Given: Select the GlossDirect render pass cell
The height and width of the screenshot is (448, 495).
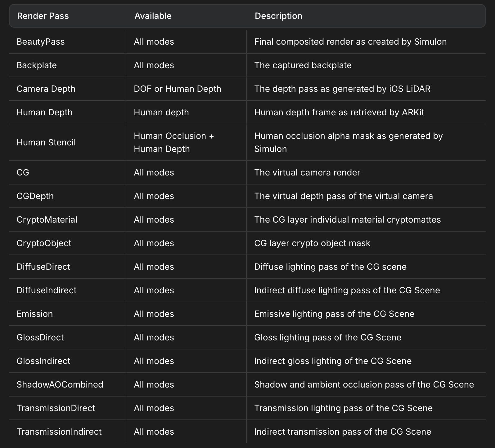Looking at the screenshot, I should click(40, 338).
